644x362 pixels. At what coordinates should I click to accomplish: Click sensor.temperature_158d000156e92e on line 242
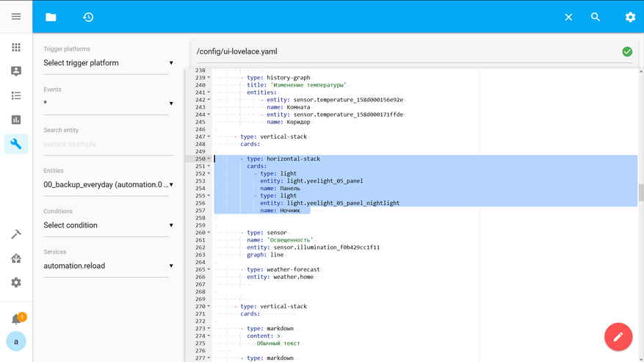coord(348,100)
